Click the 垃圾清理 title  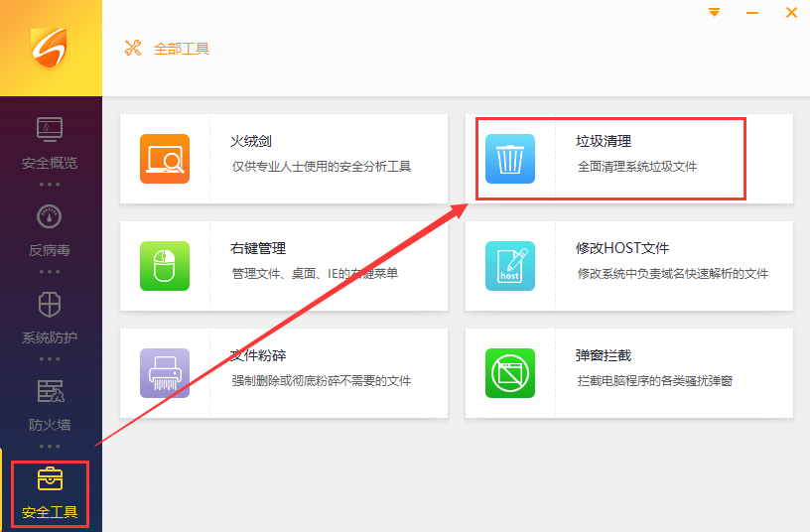[604, 141]
